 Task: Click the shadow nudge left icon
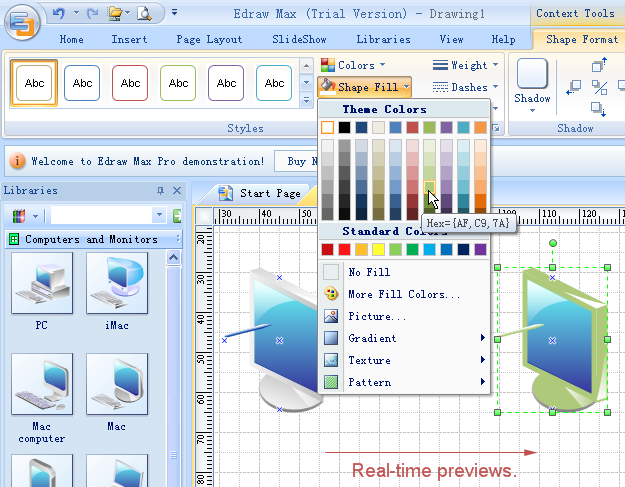(574, 87)
